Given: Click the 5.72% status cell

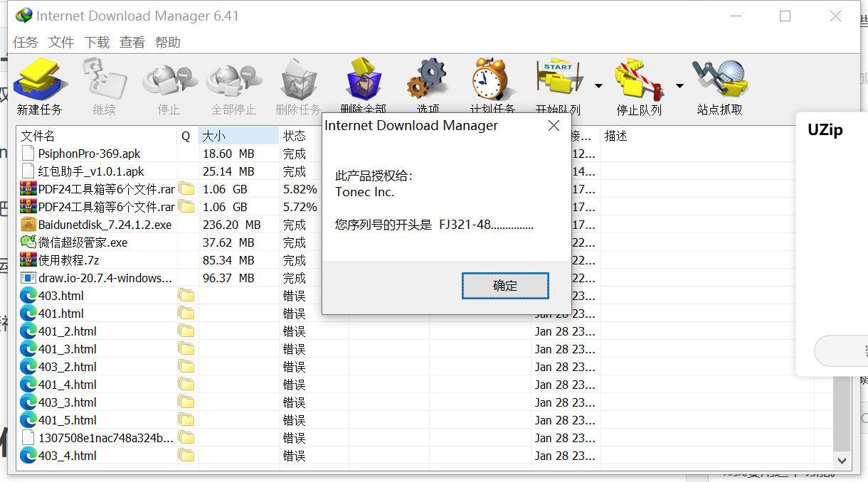Looking at the screenshot, I should (x=300, y=207).
